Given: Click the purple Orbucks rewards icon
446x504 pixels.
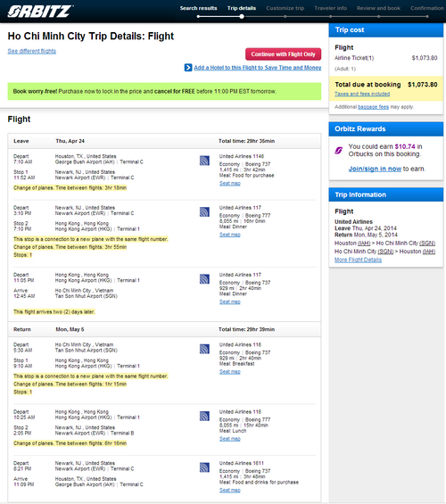Looking at the screenshot, I should click(x=339, y=150).
